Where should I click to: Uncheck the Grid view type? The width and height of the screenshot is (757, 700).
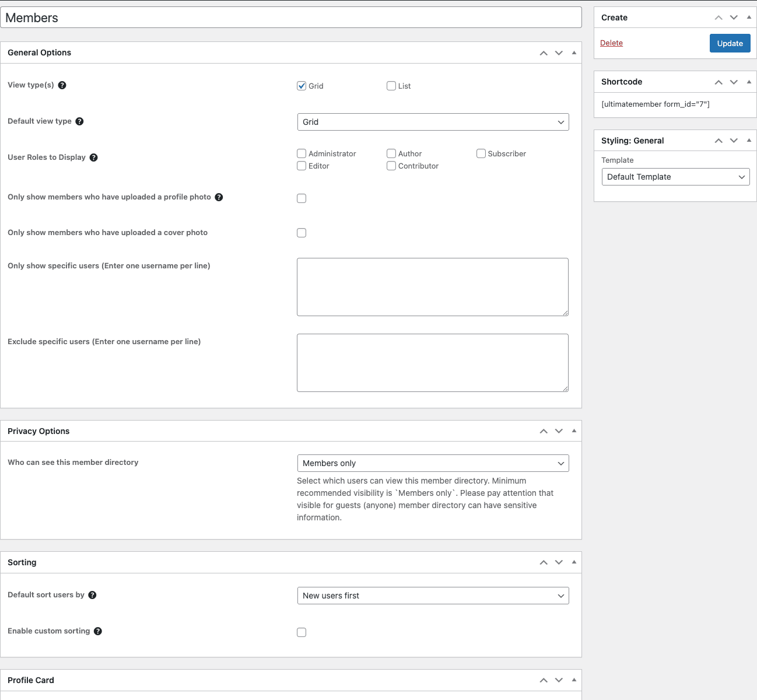(302, 86)
